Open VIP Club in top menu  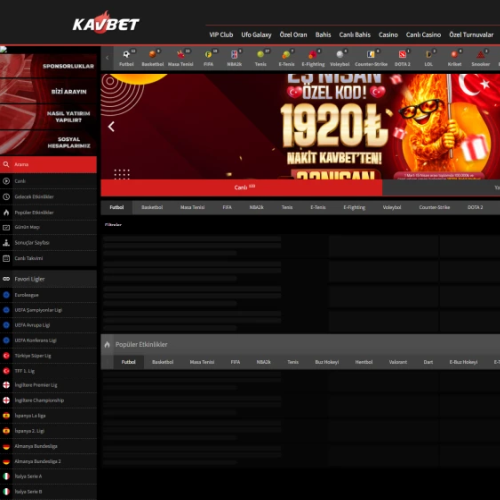[221, 35]
